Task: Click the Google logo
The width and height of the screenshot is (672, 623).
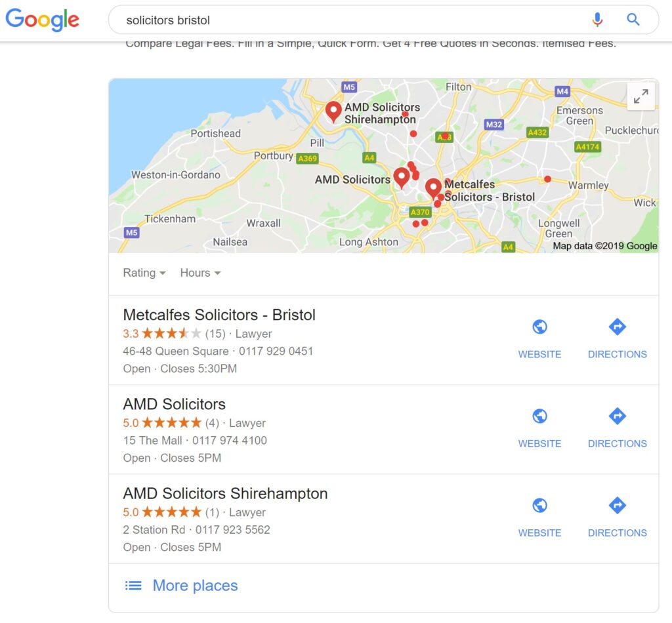Action: click(x=42, y=20)
